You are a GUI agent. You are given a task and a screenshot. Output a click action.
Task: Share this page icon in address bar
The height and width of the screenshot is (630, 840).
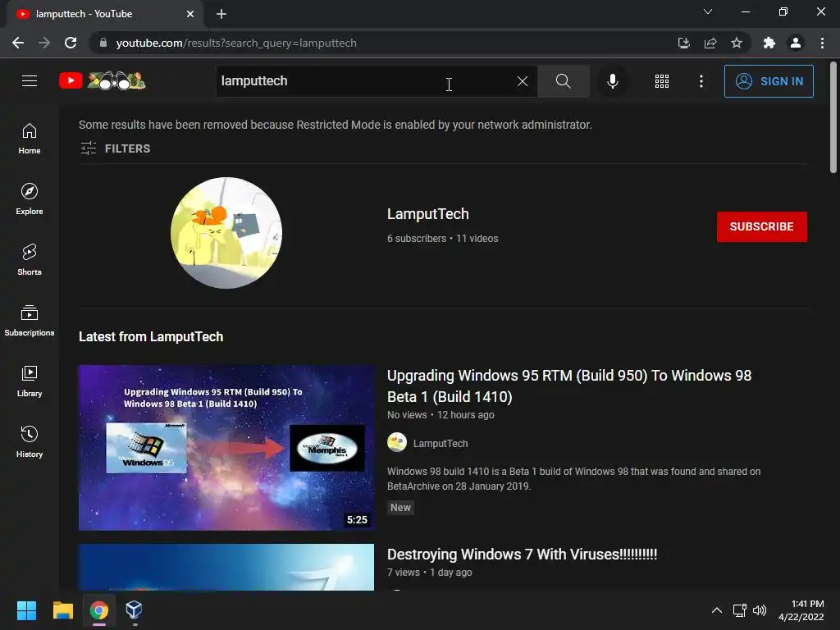pos(710,43)
